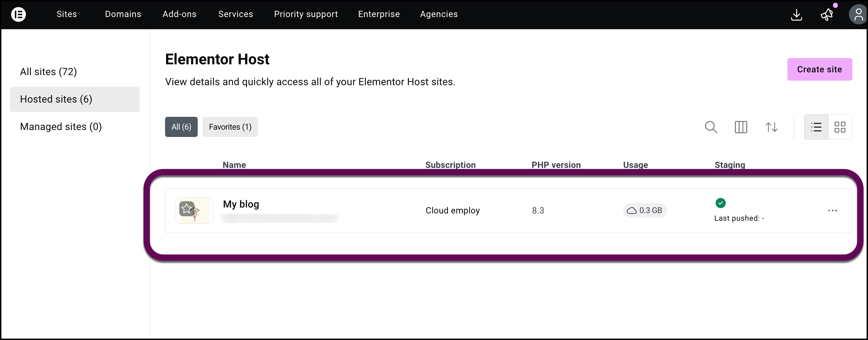Select All sites (72) in sidebar

[x=48, y=72]
